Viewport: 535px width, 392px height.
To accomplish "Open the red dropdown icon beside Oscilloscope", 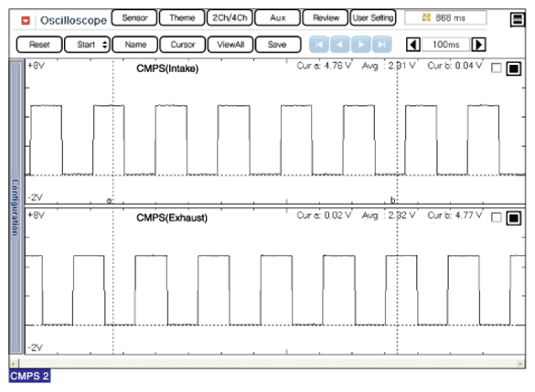I will [x=26, y=21].
